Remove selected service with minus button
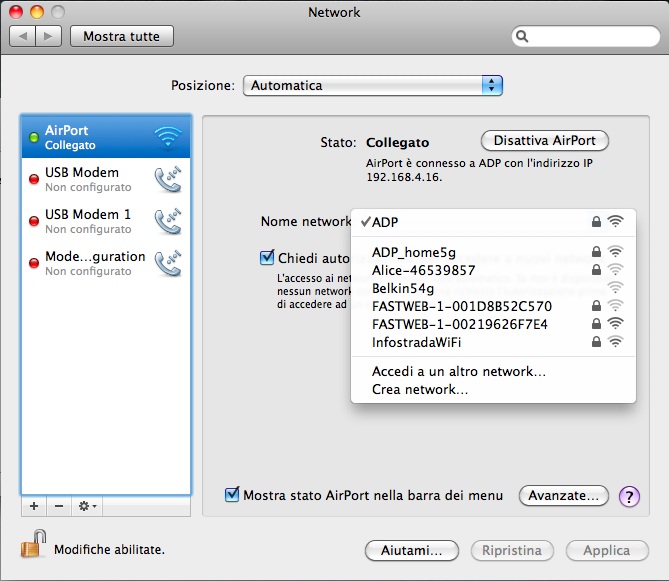 click(59, 506)
